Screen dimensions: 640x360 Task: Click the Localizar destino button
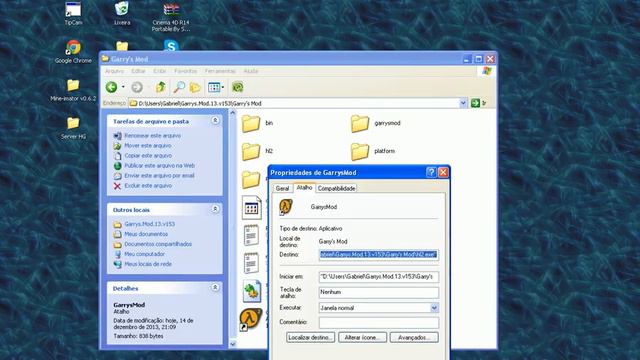click(x=311, y=338)
